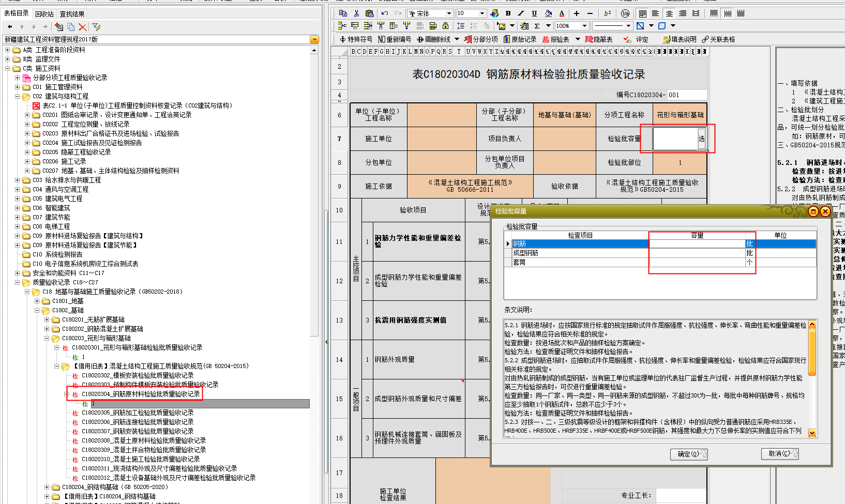
Task: Click 取消(C) in 检验批容量 dialog
Action: (x=780, y=454)
